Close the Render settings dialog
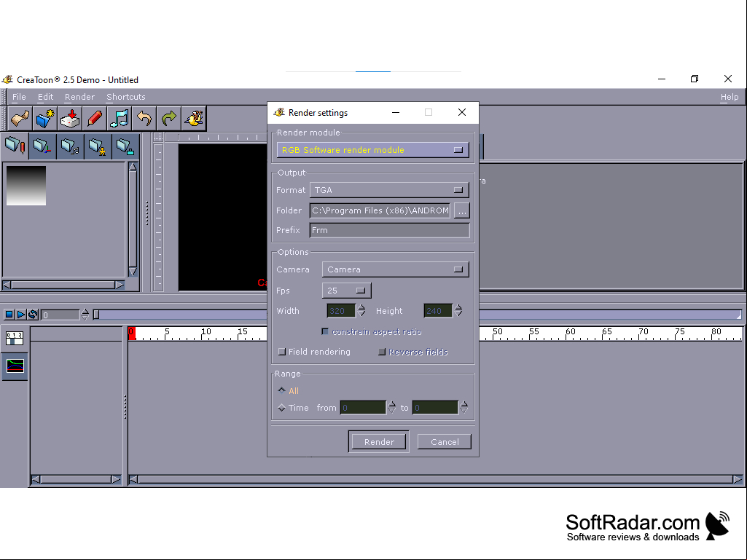This screenshot has width=747, height=560. (461, 112)
